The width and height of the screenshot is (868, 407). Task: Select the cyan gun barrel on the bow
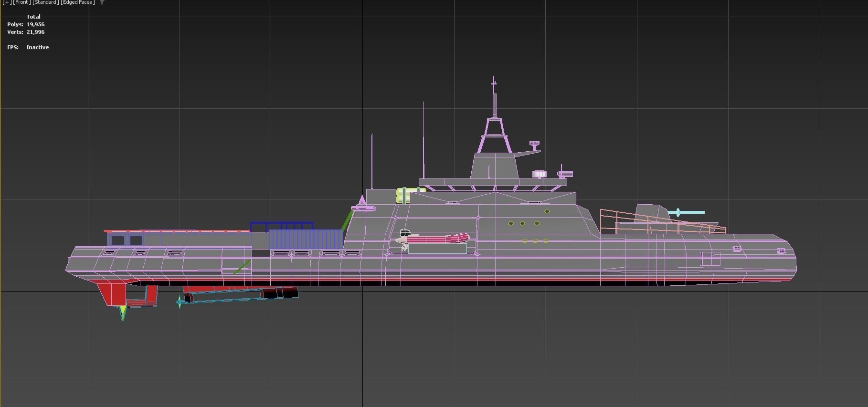pyautogui.click(x=687, y=212)
